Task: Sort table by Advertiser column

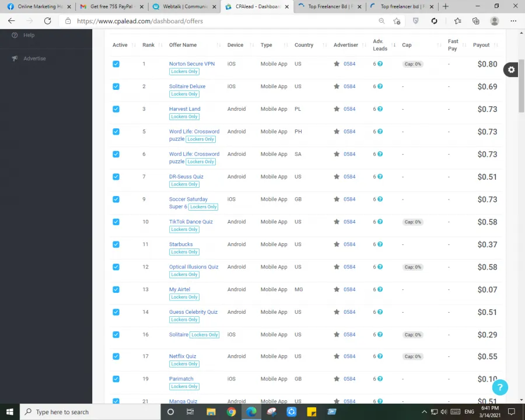Action: [x=345, y=45]
